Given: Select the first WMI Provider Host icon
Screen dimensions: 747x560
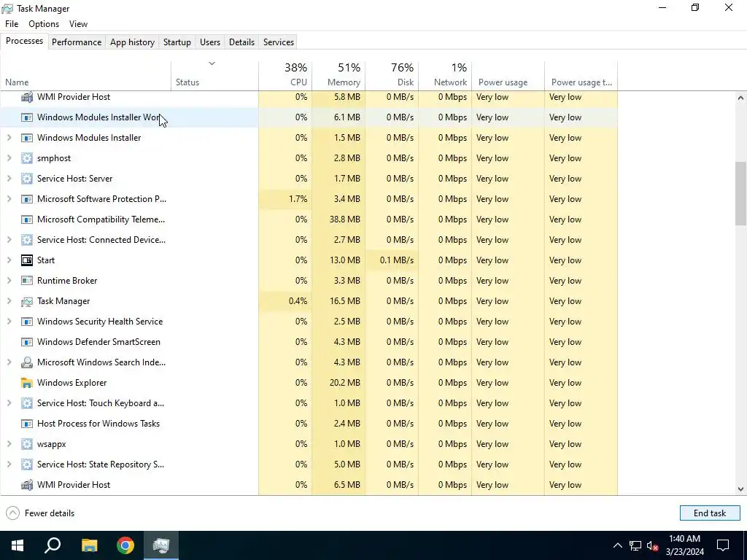Looking at the screenshot, I should (27, 97).
